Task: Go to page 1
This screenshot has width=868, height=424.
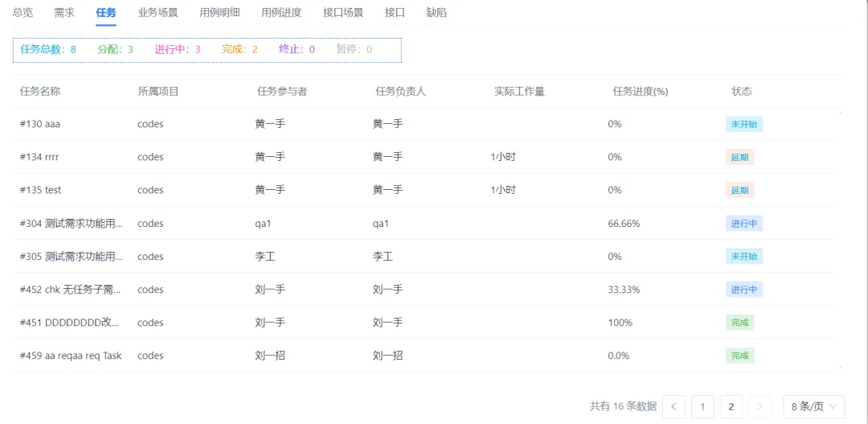Action: coord(702,406)
